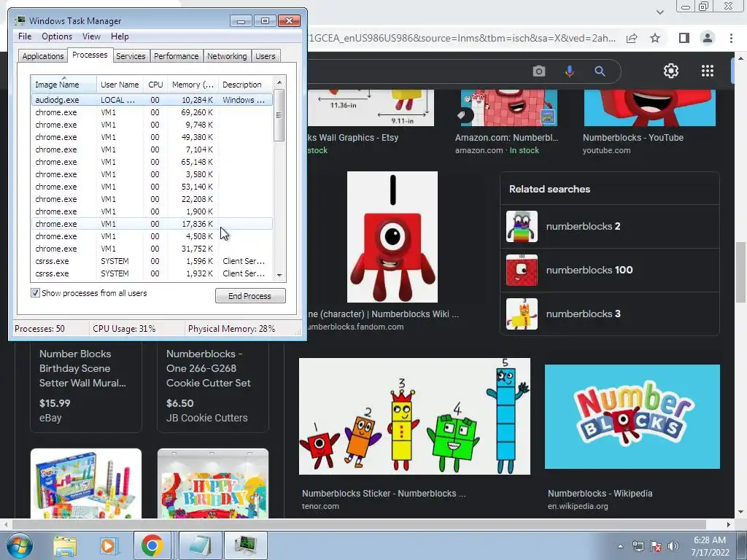This screenshot has width=747, height=560.
Task: Click the Chrome address bar URL
Action: tap(462, 38)
